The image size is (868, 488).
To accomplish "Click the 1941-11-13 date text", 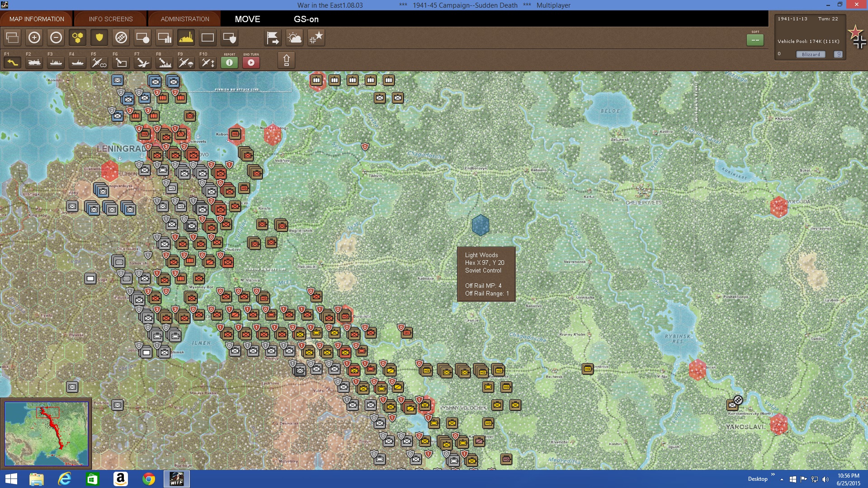I will click(x=792, y=19).
